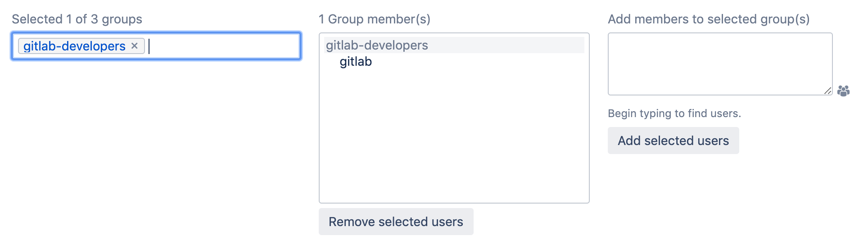Viewport: 868px width, 245px height.
Task: Click the gitlab-developers header in member list
Action: (377, 45)
